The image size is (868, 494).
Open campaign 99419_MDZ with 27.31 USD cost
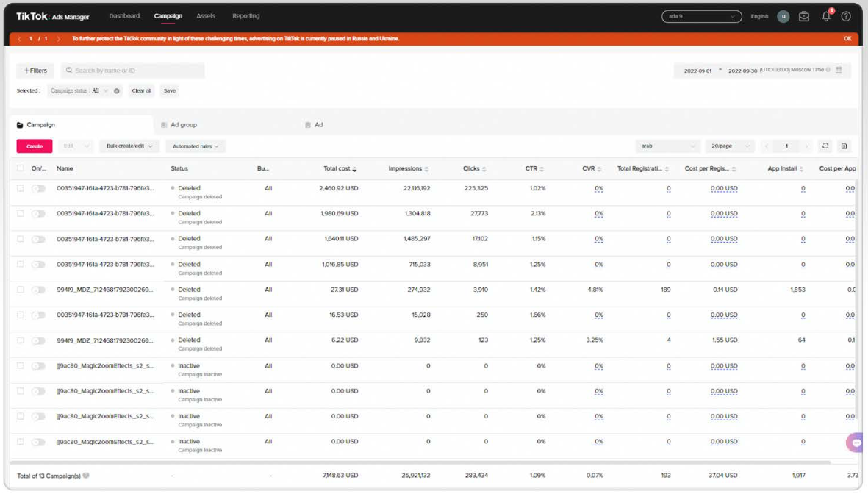104,290
